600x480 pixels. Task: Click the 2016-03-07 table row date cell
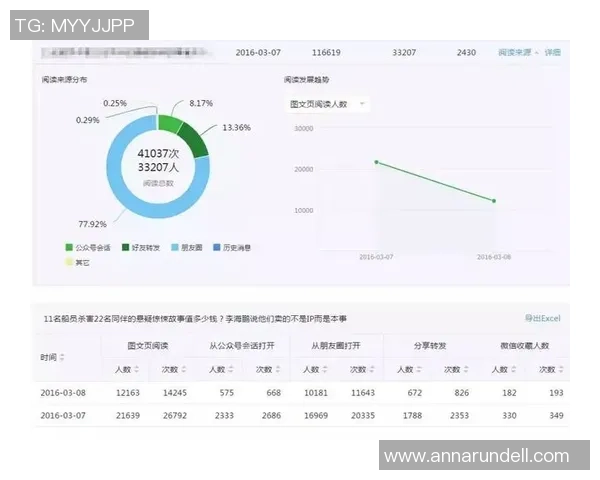click(x=63, y=415)
